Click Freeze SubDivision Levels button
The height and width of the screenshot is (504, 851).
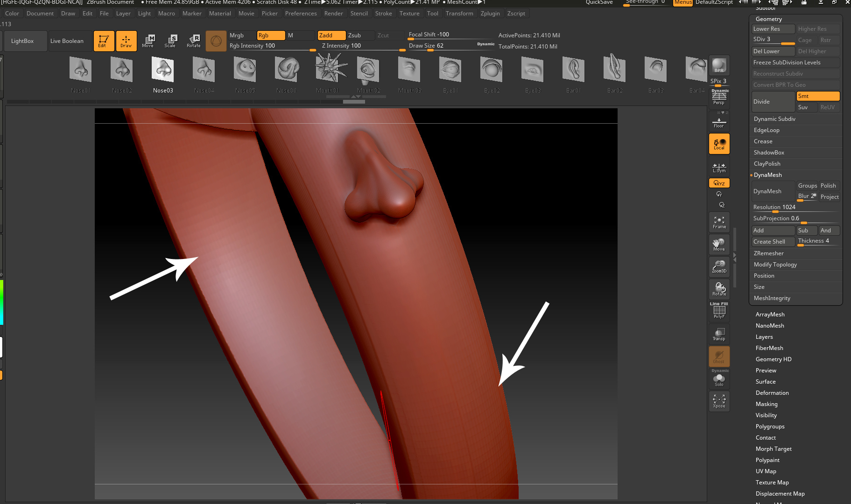point(795,63)
